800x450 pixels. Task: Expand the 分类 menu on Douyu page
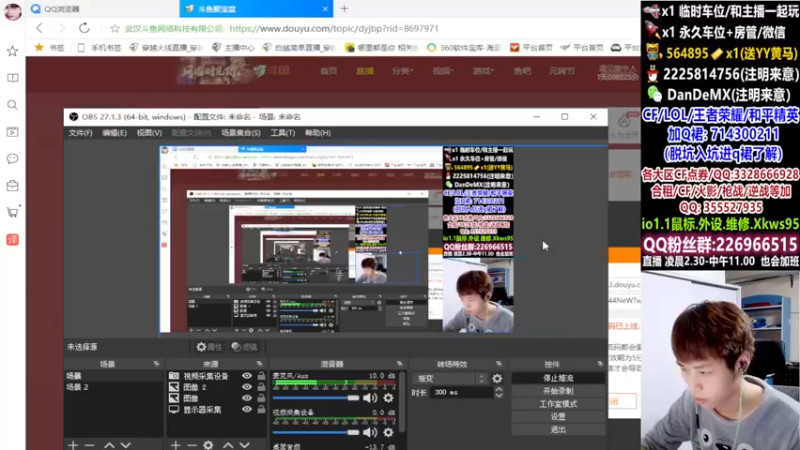pos(403,71)
